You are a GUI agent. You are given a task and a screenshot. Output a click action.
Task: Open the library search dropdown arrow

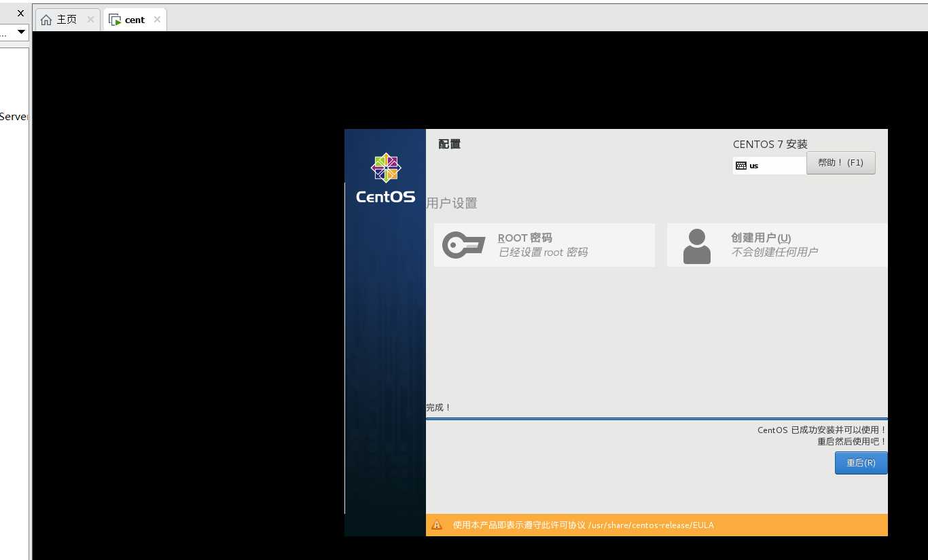coord(21,32)
